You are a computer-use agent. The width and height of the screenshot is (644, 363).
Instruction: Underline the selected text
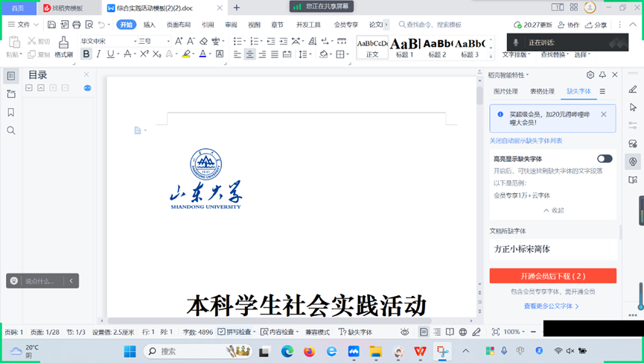110,54
